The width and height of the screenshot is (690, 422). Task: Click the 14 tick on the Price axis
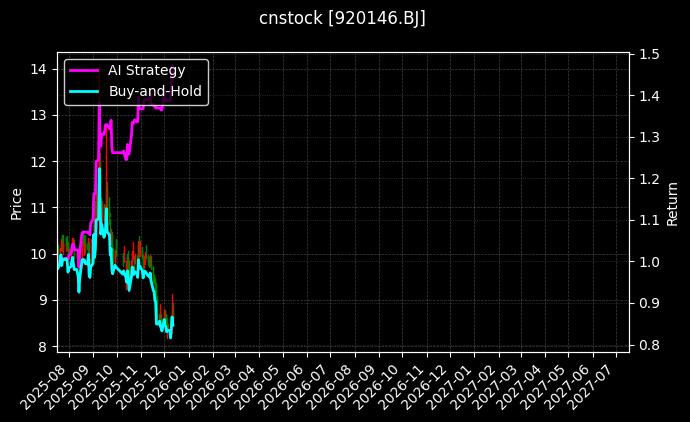[38, 69]
